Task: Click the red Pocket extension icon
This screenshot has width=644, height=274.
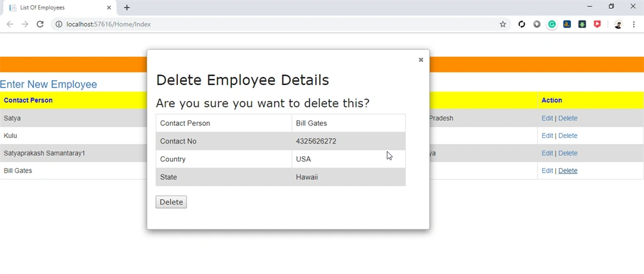Action: pos(597,25)
